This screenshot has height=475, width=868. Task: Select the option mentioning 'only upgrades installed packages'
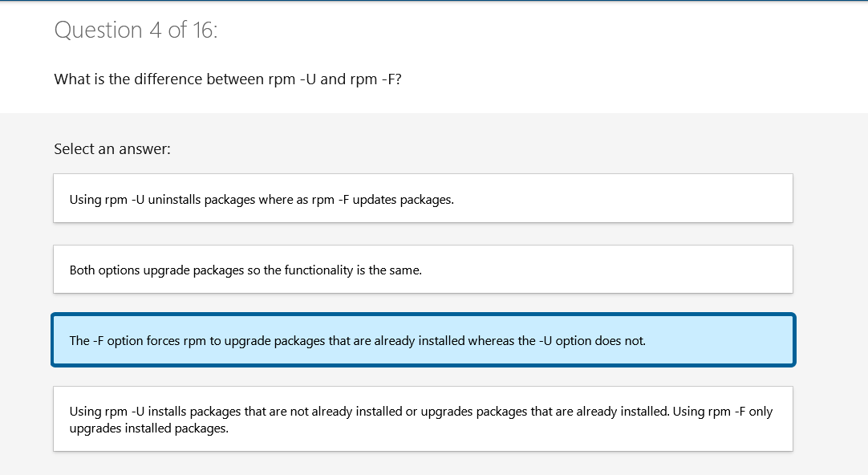click(x=423, y=418)
